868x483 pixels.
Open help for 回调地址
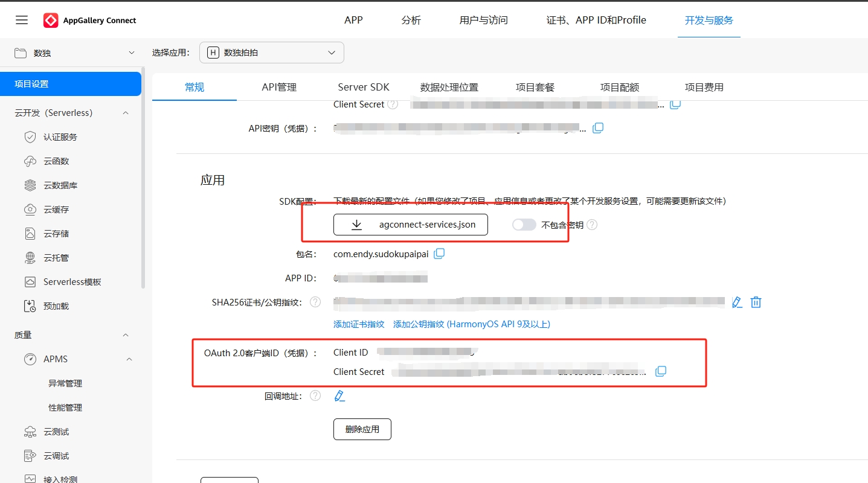coord(315,396)
